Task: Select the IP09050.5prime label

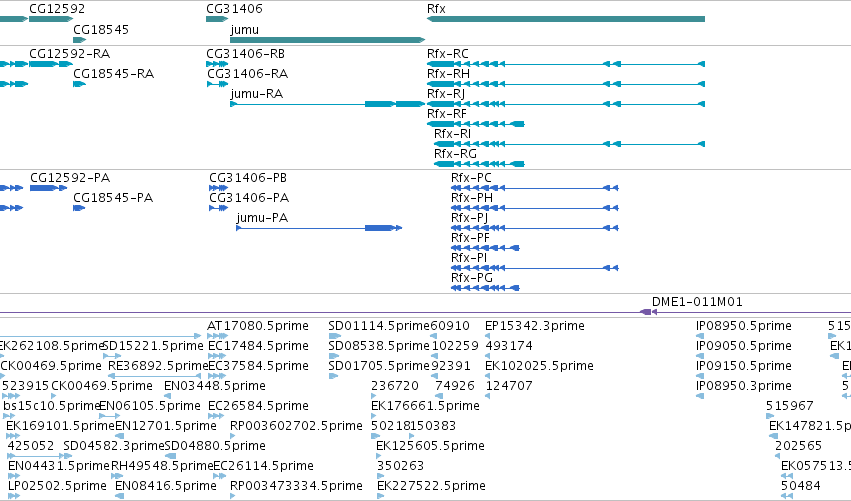Action: [x=744, y=346]
